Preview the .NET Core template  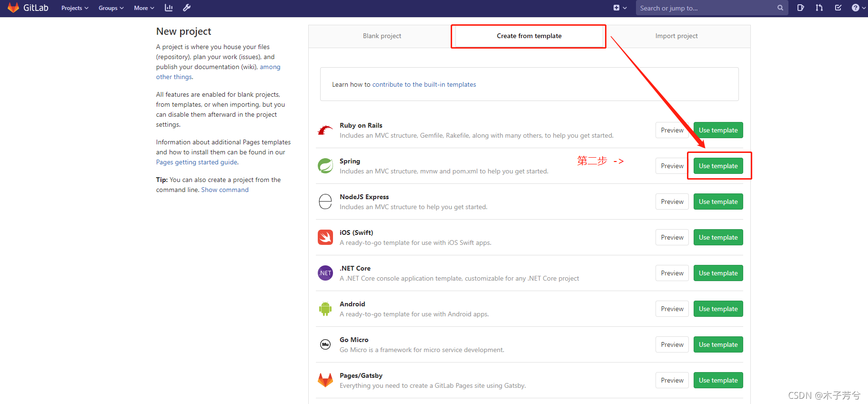[672, 273]
